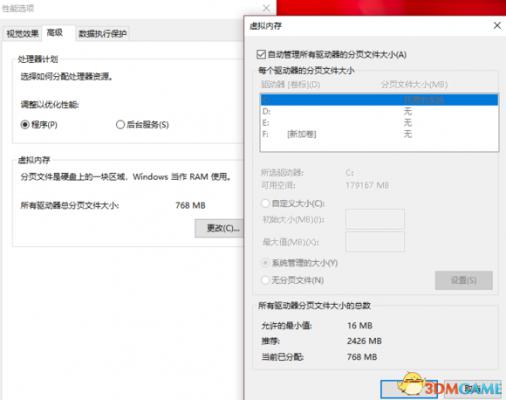Click the confirm button under the 3DMGAME watermark
The width and height of the screenshot is (506, 400).
(x=409, y=389)
